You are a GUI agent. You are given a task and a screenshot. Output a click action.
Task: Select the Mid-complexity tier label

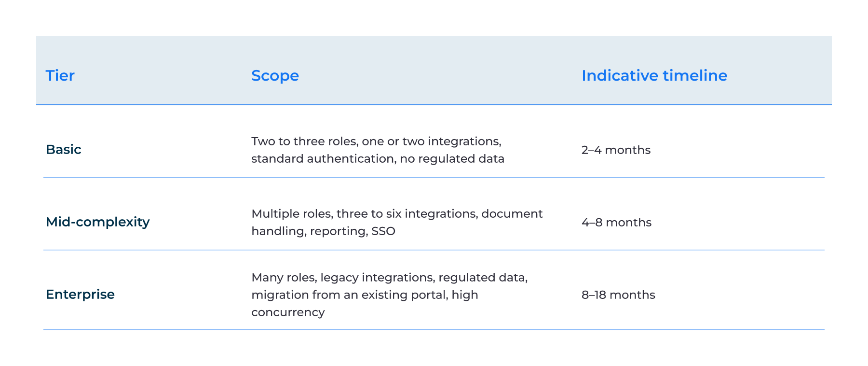(x=98, y=222)
